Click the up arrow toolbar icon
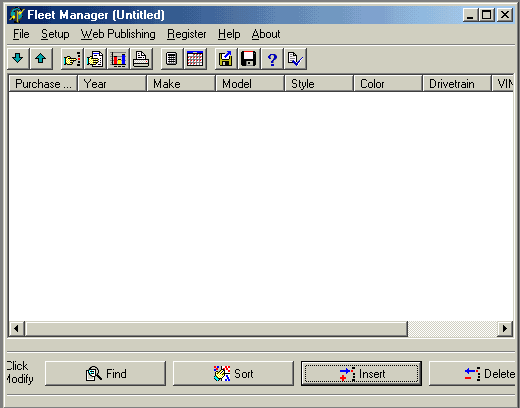The width and height of the screenshot is (520, 408). (x=41, y=59)
